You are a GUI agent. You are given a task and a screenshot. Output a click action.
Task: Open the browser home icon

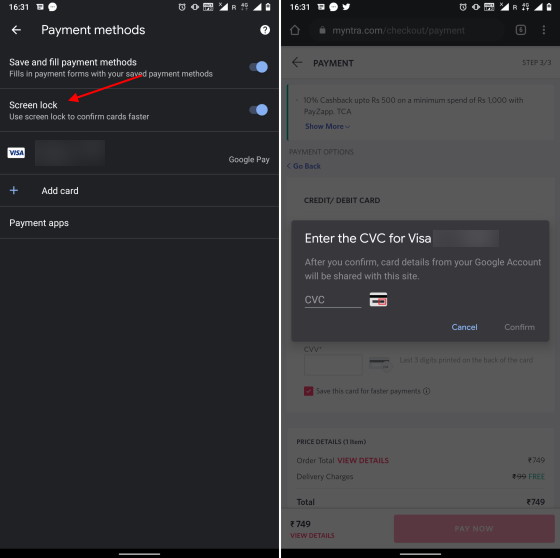[295, 30]
